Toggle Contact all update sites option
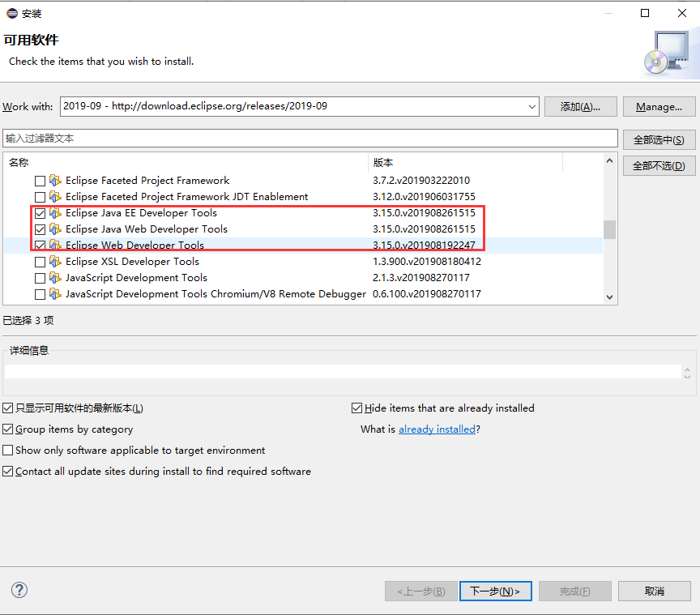The image size is (700, 615). [x=7, y=472]
